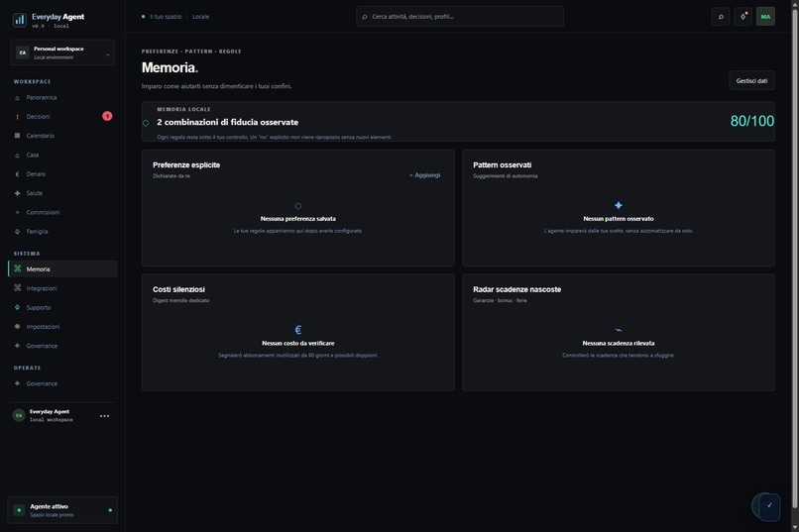Open Casa in the sidebar
Viewport: 799px width, 532px height.
point(62,155)
